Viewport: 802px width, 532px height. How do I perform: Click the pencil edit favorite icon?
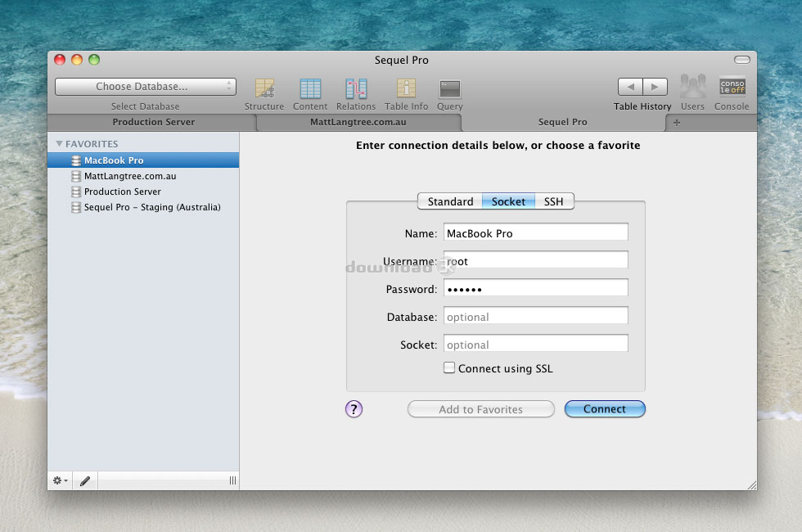(85, 481)
